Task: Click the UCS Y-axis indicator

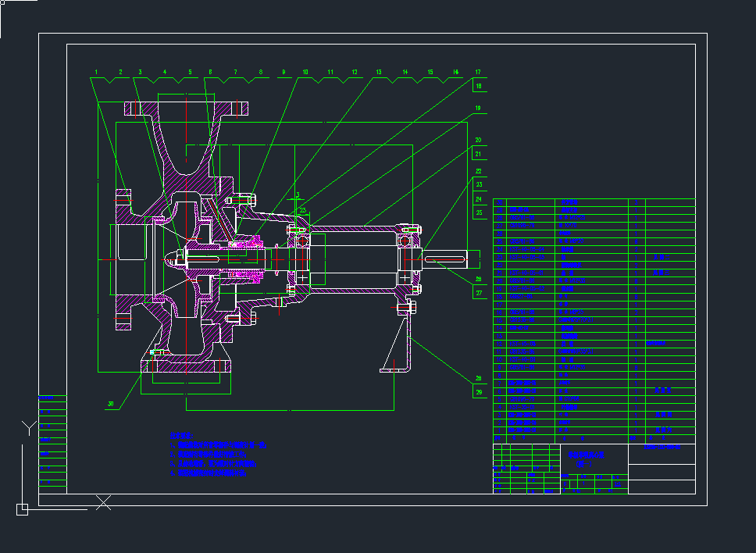Action: tap(28, 427)
